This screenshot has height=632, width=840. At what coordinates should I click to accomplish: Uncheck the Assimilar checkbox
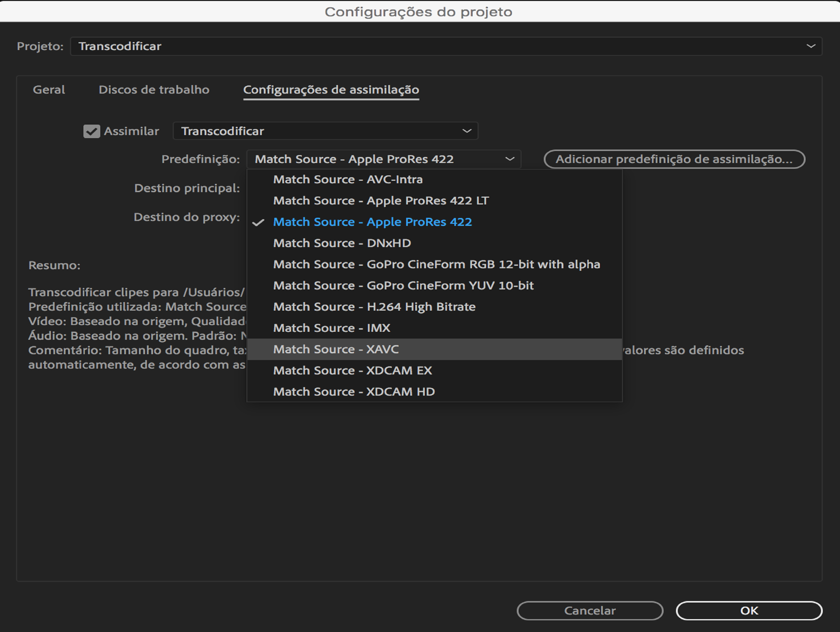(x=91, y=131)
